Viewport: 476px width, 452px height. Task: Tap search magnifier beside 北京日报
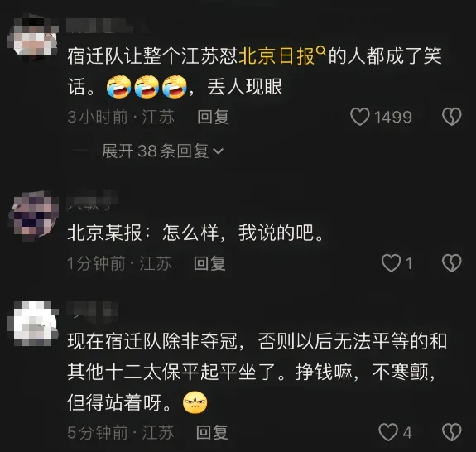click(321, 50)
